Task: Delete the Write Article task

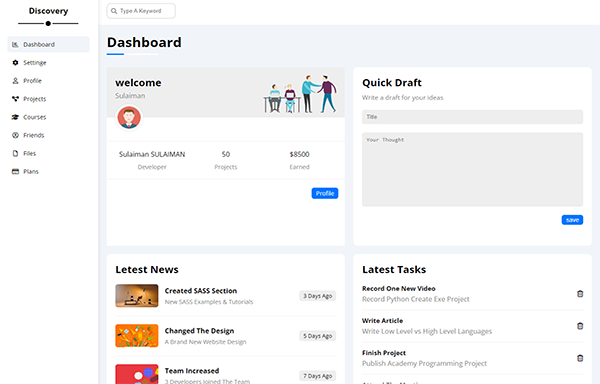Action: pos(580,326)
